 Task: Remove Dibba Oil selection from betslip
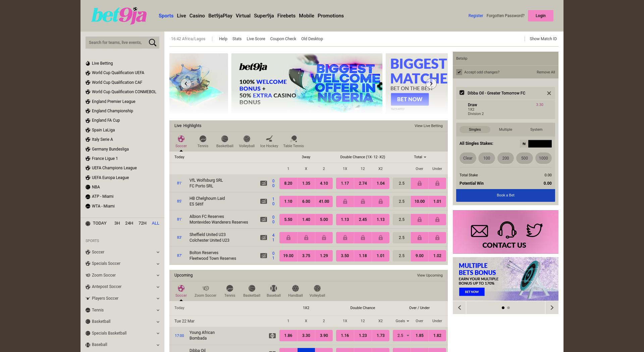pyautogui.click(x=549, y=93)
